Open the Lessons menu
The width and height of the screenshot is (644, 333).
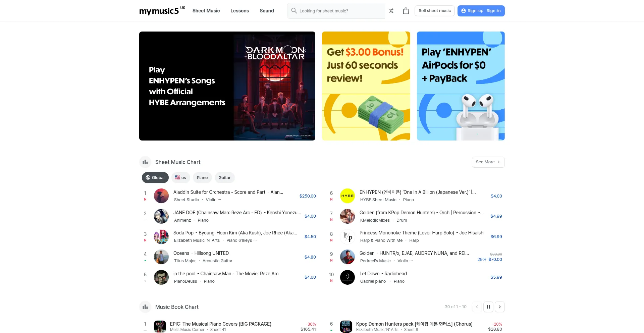[x=239, y=11]
